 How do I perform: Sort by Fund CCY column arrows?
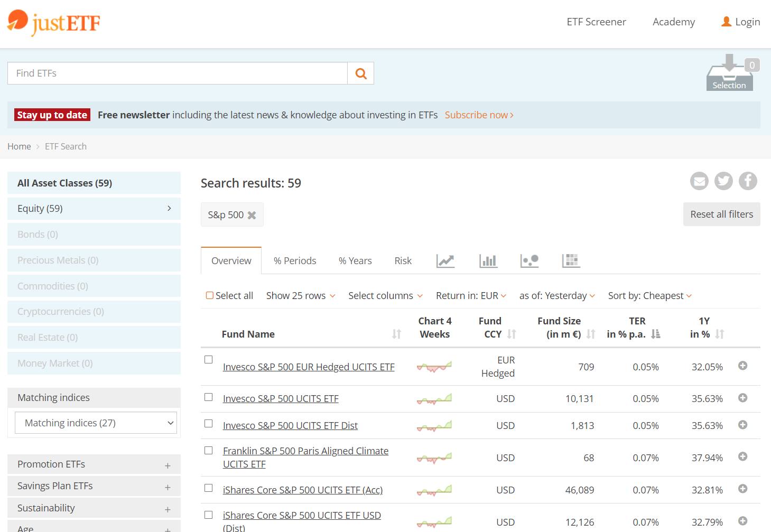[512, 334]
